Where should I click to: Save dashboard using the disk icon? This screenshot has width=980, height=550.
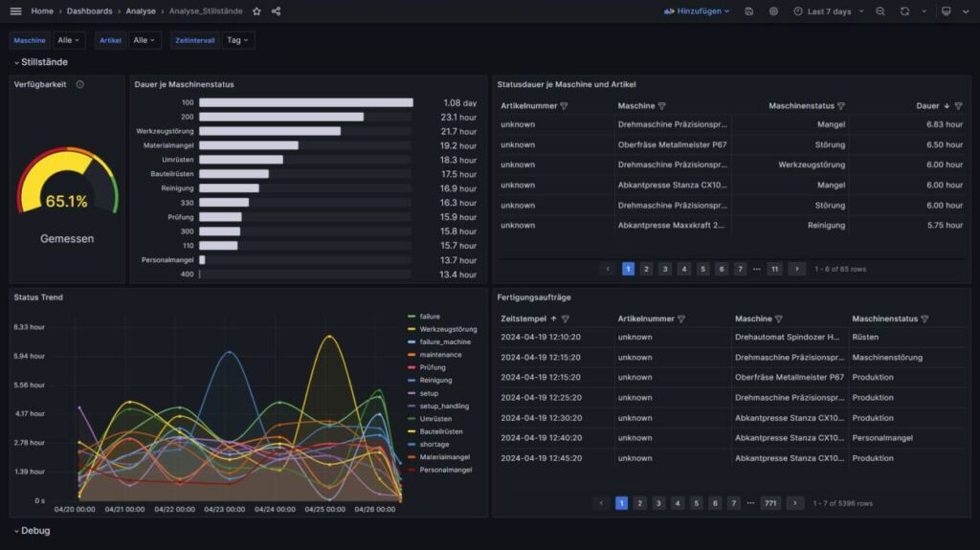748,11
